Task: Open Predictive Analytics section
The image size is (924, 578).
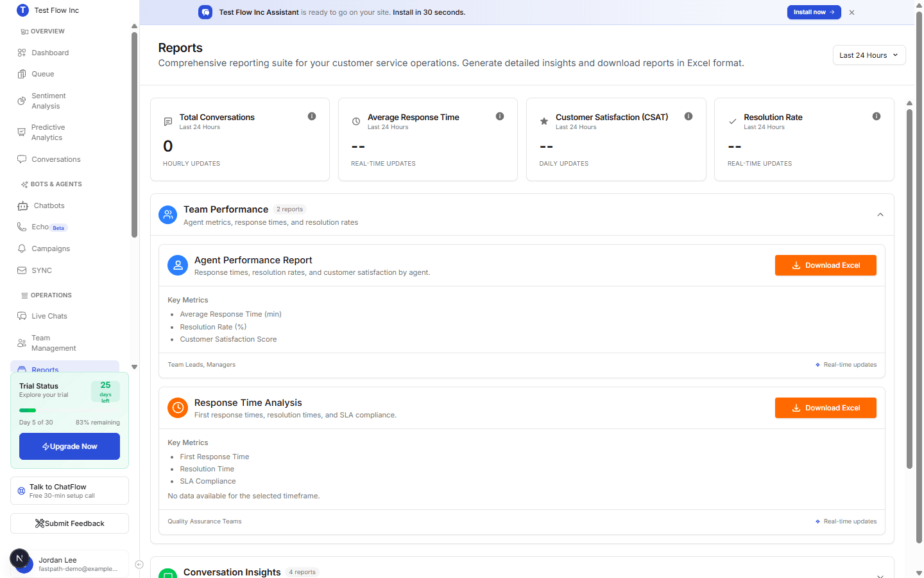Action: click(65, 132)
